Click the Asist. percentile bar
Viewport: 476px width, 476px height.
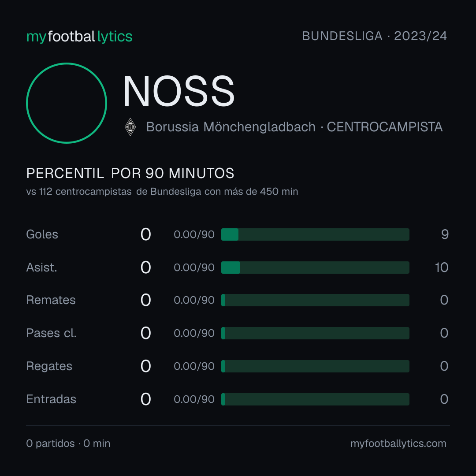tap(315, 268)
